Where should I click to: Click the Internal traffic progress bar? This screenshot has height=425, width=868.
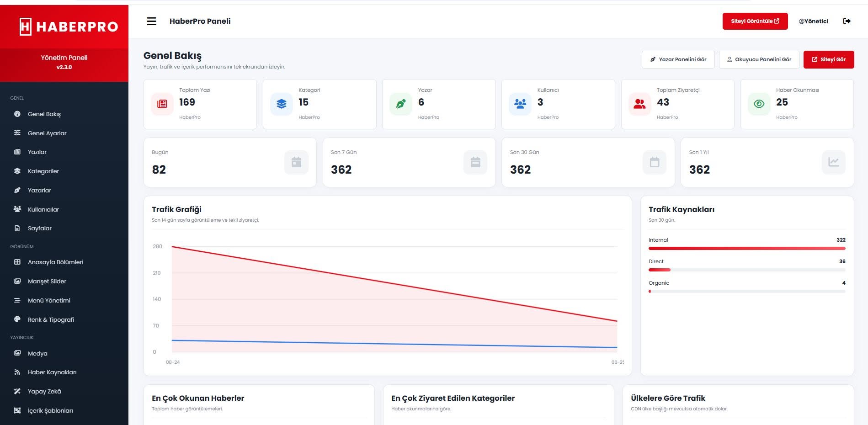point(747,248)
